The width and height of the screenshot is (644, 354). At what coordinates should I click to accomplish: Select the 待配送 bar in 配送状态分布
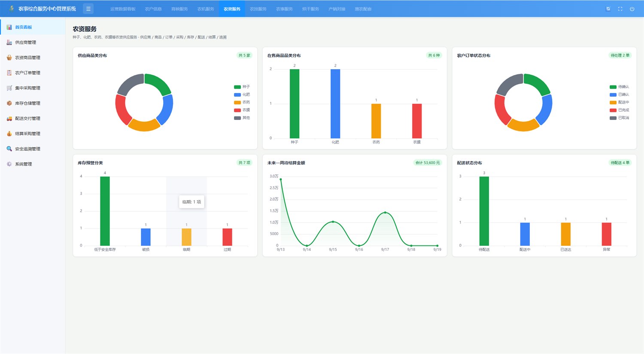click(484, 211)
